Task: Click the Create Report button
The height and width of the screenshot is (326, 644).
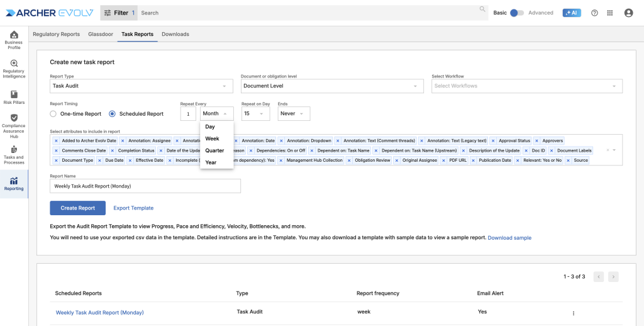Action: tap(77, 208)
